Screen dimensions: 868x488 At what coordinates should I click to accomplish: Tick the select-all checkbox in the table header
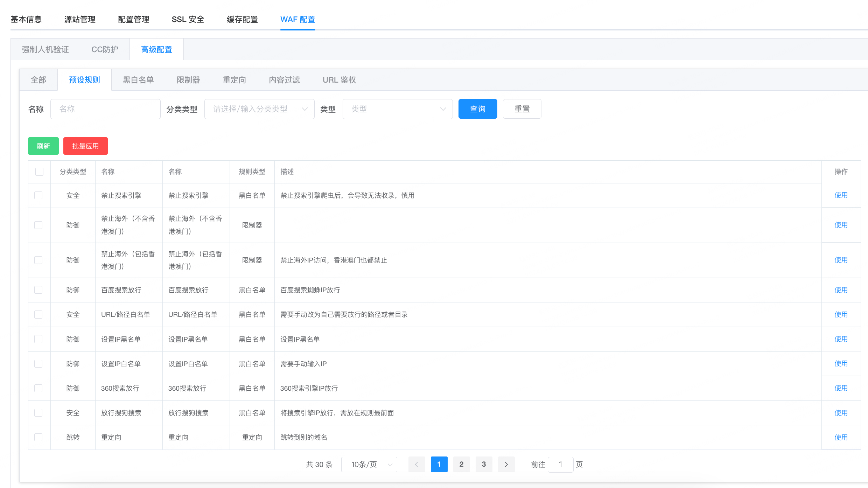39,172
